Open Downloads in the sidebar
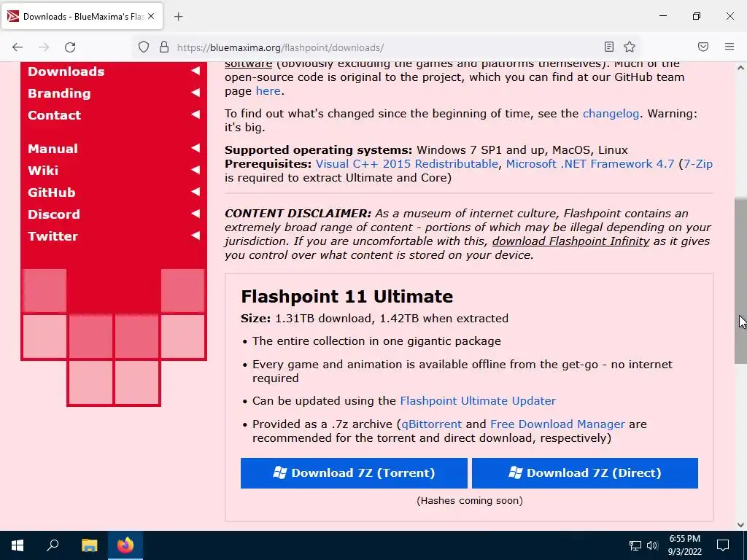This screenshot has width=747, height=560. click(x=66, y=71)
